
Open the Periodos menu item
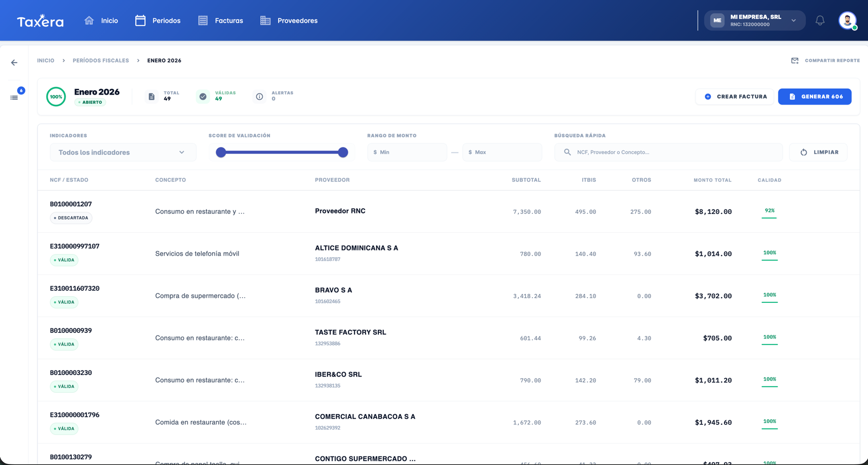point(166,21)
